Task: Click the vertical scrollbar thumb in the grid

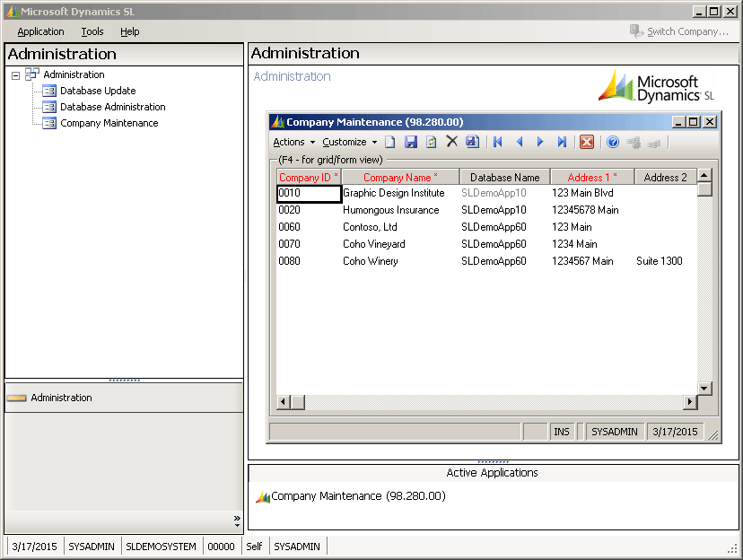Action: [704, 189]
